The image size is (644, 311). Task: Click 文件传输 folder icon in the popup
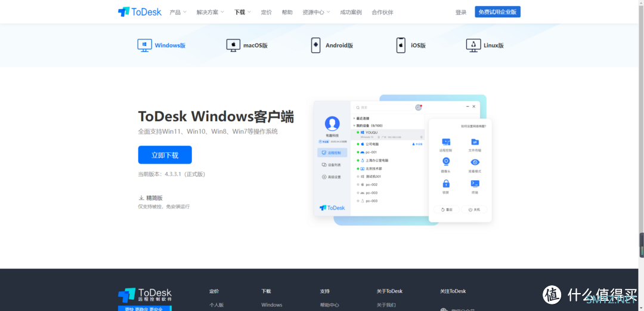(475, 142)
